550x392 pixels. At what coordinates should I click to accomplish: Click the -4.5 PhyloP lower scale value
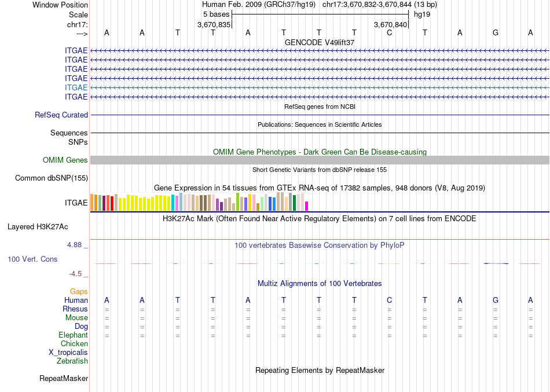click(75, 274)
